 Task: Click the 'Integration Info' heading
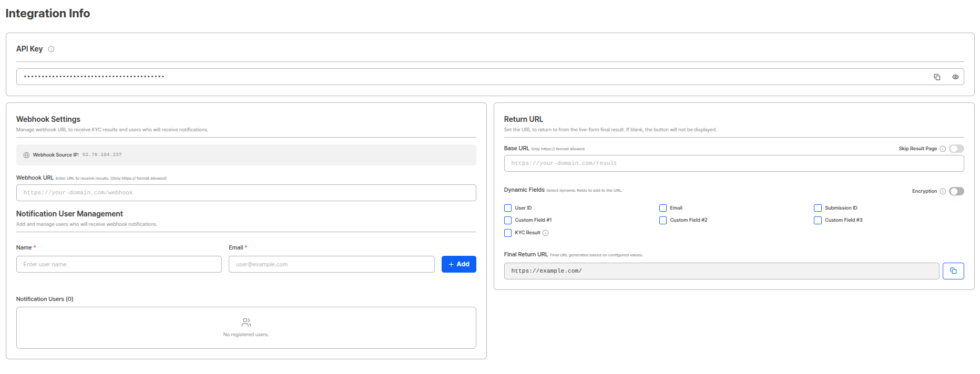click(x=48, y=14)
